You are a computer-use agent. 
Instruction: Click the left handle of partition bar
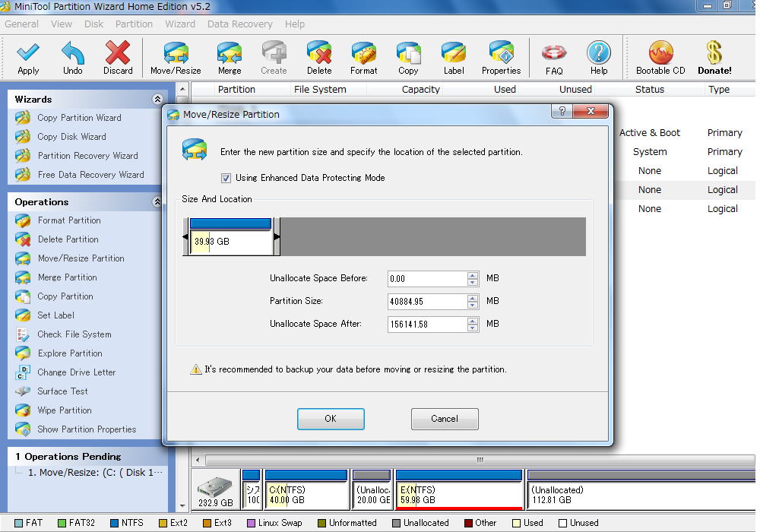point(185,236)
